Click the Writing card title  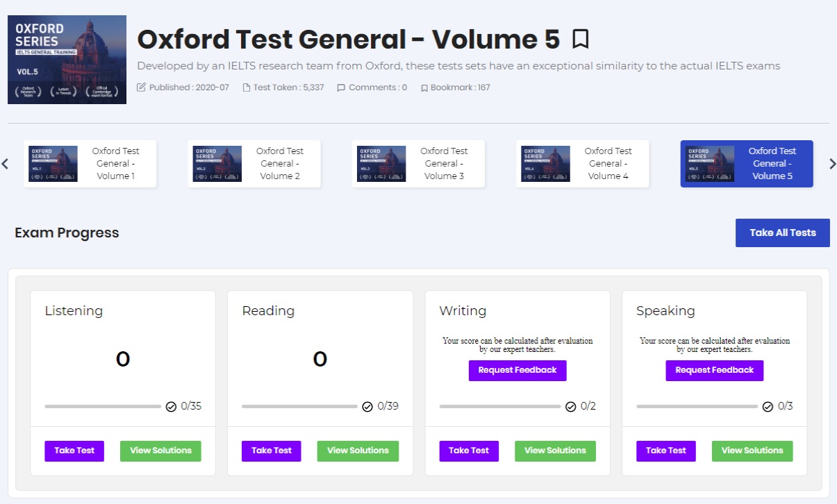(x=463, y=311)
